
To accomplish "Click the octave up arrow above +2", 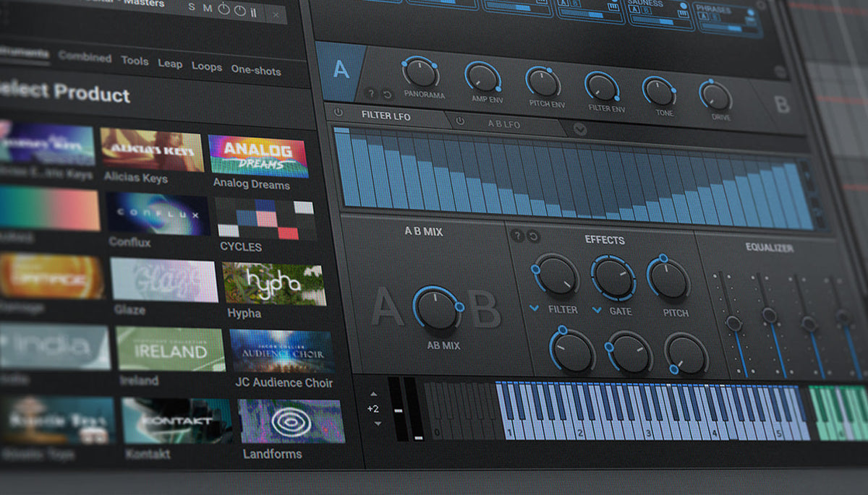I will coord(373,395).
